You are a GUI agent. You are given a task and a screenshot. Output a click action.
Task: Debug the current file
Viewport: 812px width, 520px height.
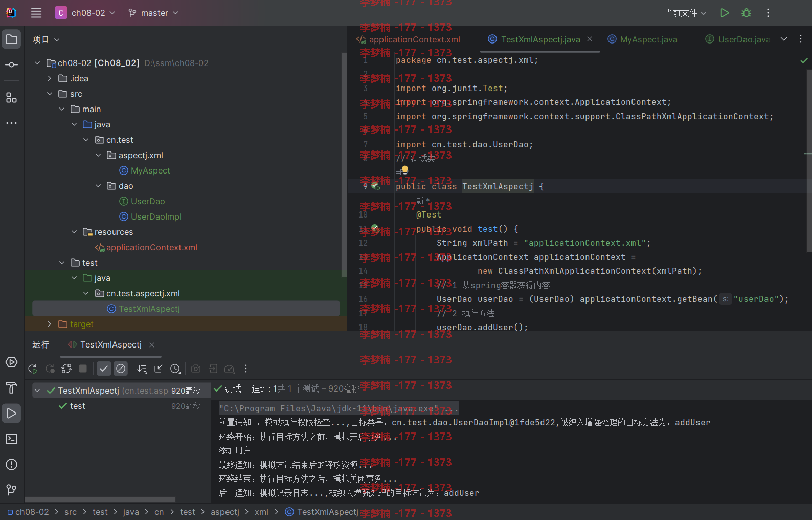coord(746,13)
